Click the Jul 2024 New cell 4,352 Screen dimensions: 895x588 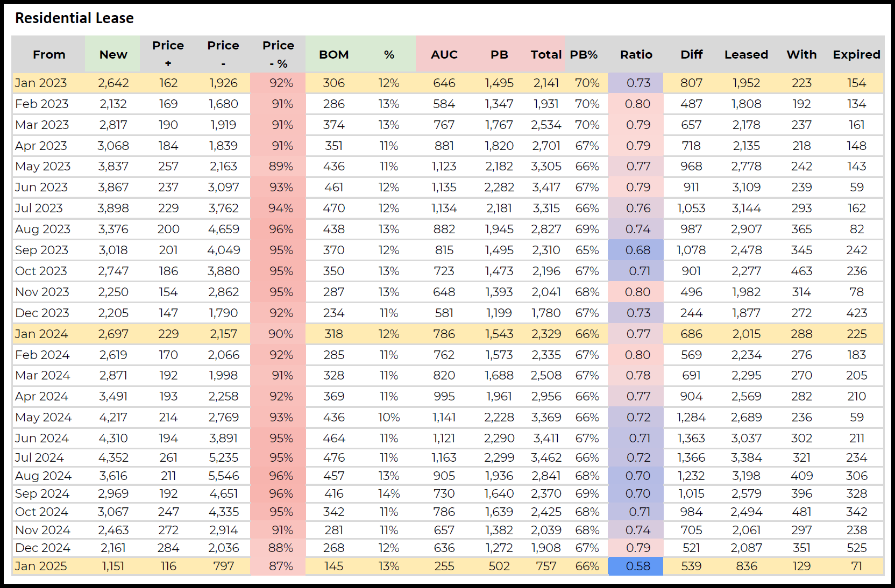tap(113, 458)
